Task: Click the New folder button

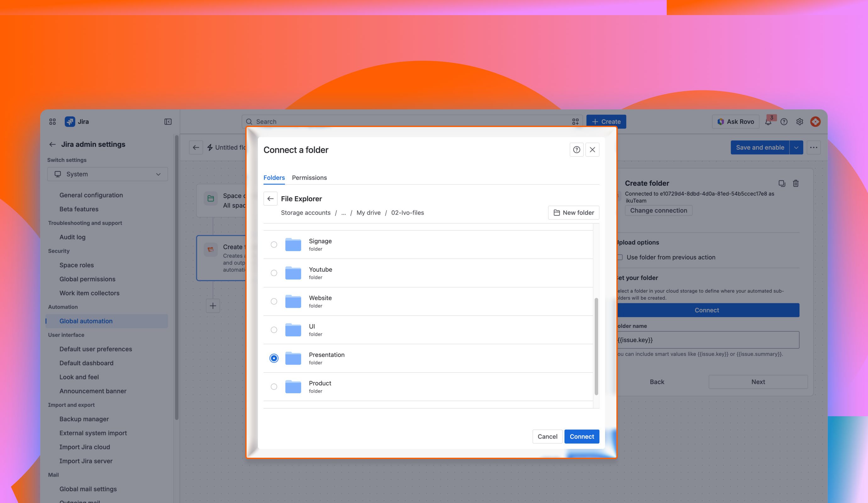Action: 574,213
